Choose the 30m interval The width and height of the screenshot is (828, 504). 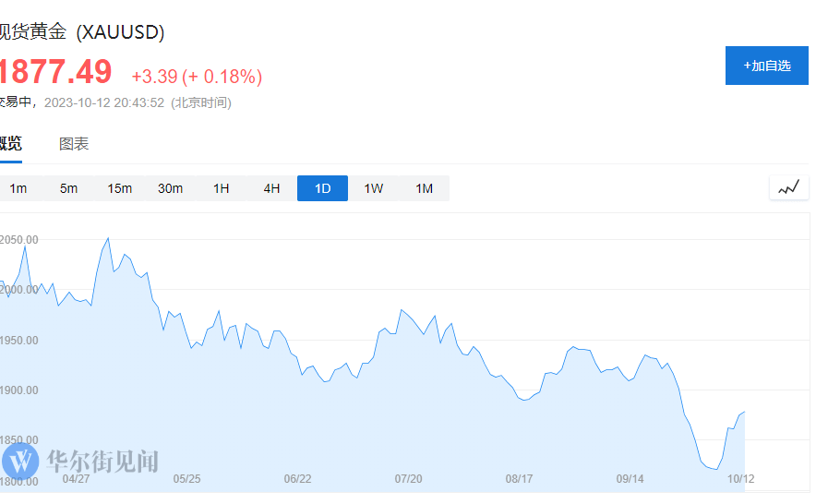(170, 188)
